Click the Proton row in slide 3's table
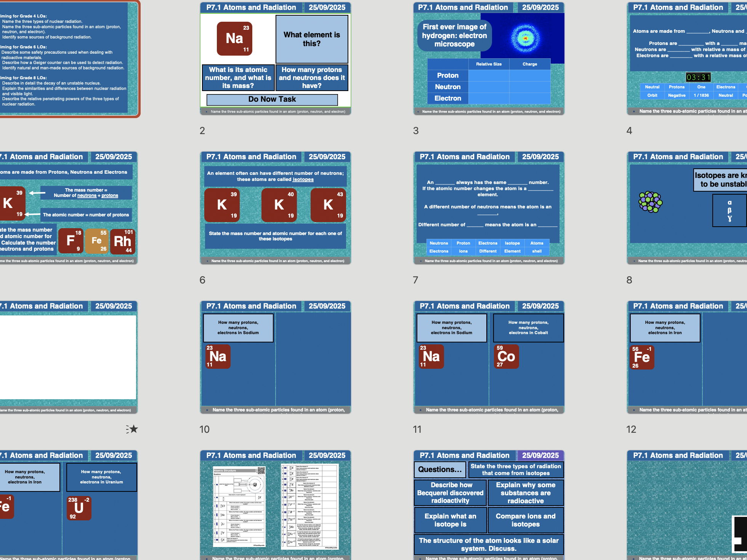The height and width of the screenshot is (560, 747). 448,75
